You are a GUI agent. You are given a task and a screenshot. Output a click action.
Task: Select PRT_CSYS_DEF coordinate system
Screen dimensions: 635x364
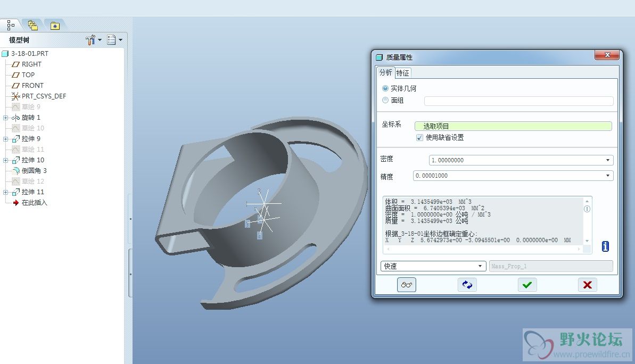pos(44,96)
